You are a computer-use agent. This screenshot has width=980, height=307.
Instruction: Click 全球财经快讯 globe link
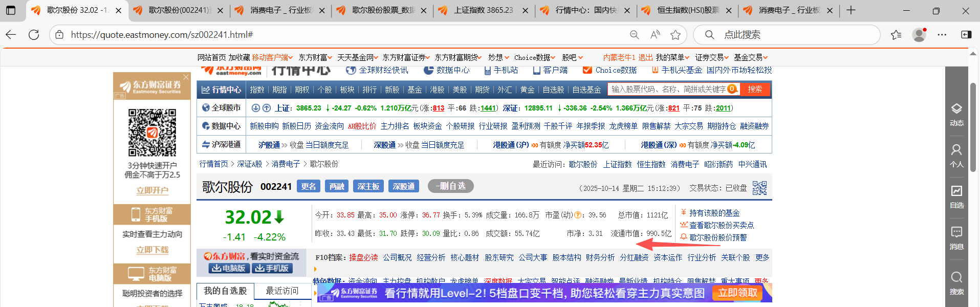click(377, 70)
